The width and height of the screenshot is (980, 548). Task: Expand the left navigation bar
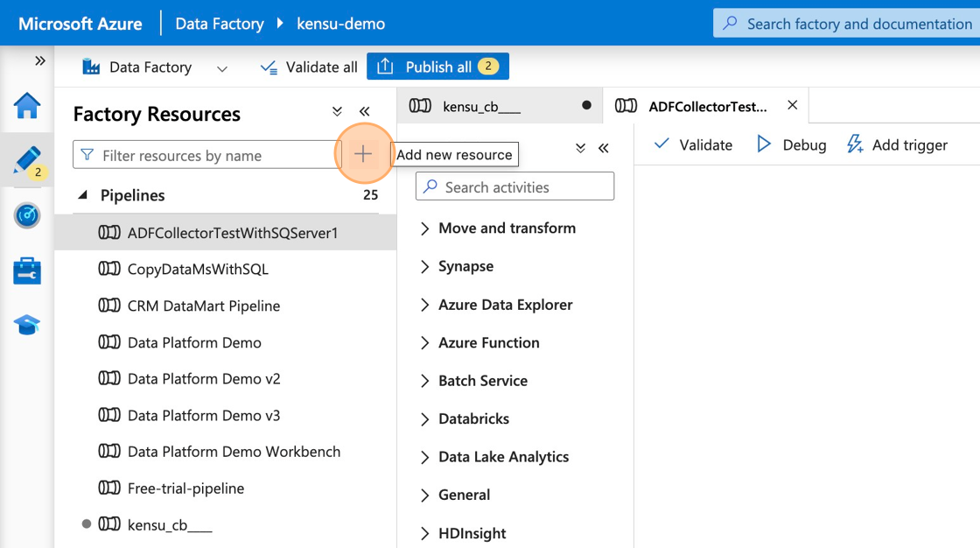tap(40, 60)
